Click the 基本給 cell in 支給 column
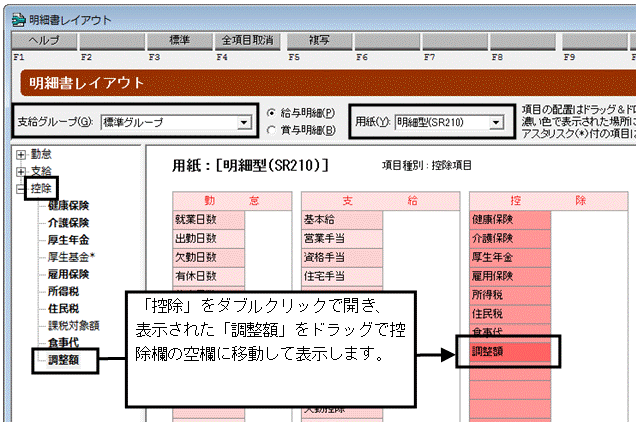 tap(342, 220)
